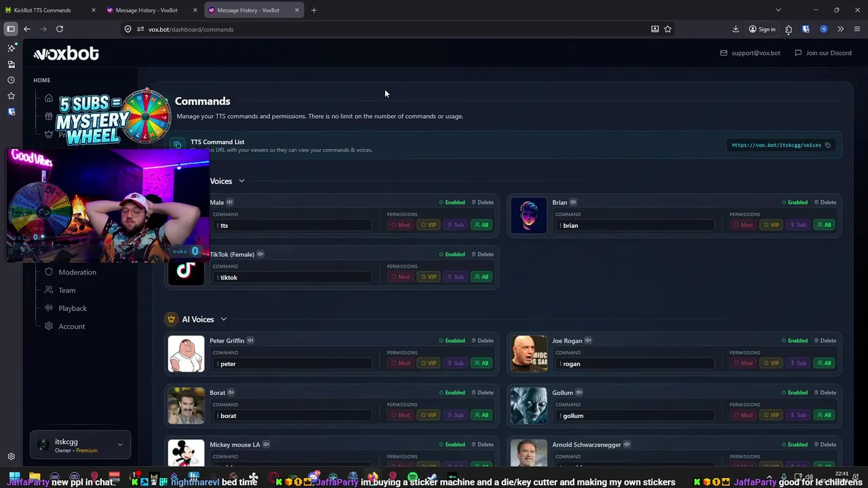Delete the Joe Rogan voice command
The height and width of the screenshot is (488, 868).
825,340
